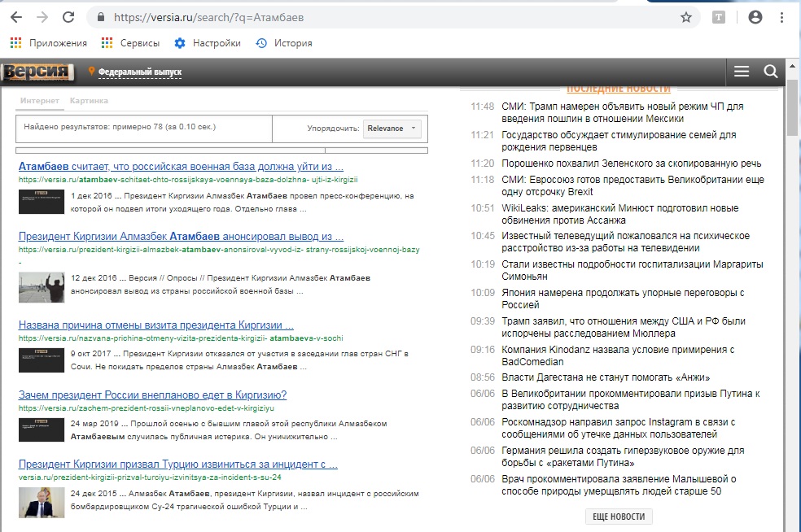The image size is (801, 532).
Task: Bookmark this page with the star icon
Action: (x=685, y=17)
